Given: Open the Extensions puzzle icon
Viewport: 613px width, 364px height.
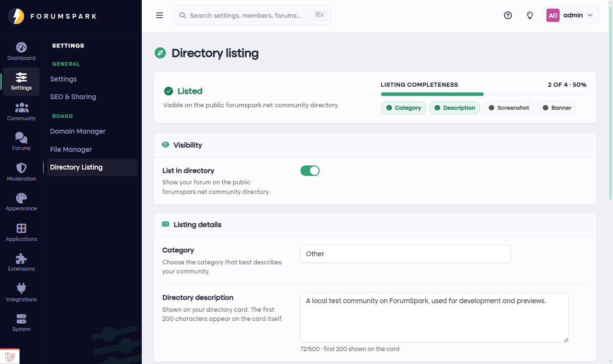Looking at the screenshot, I should coord(21,259).
